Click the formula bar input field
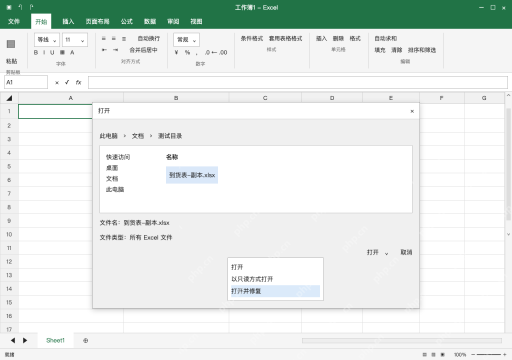This screenshot has width=512, height=360. tap(298, 82)
